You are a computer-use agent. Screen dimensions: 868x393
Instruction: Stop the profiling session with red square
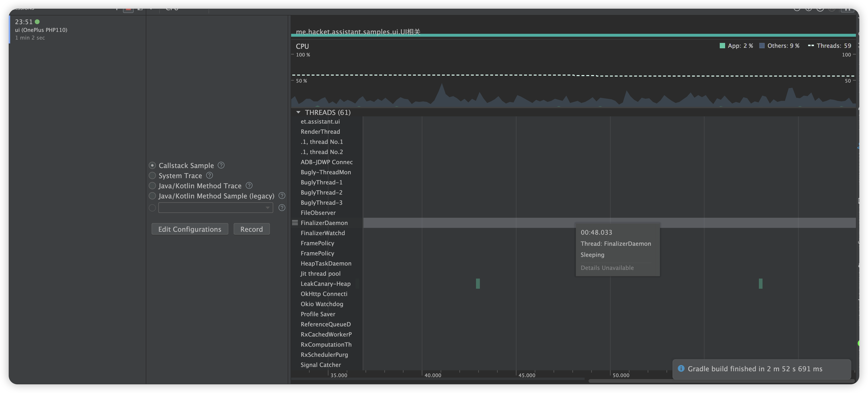pos(128,9)
